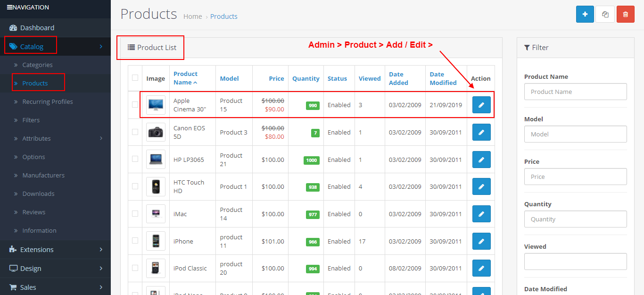Click the Viewed filter input field
Image resolution: width=644 pixels, height=295 pixels.
click(x=576, y=261)
